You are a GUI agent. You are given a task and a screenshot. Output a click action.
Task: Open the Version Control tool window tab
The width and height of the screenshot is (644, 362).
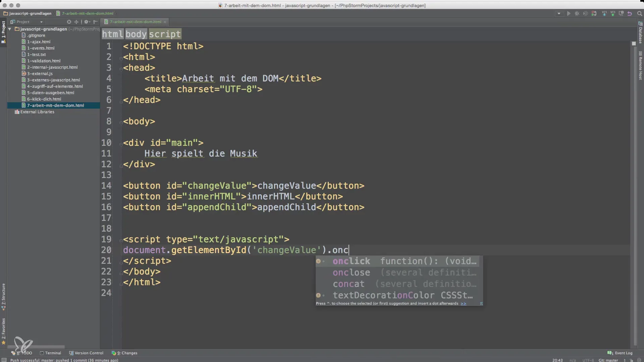click(86, 353)
